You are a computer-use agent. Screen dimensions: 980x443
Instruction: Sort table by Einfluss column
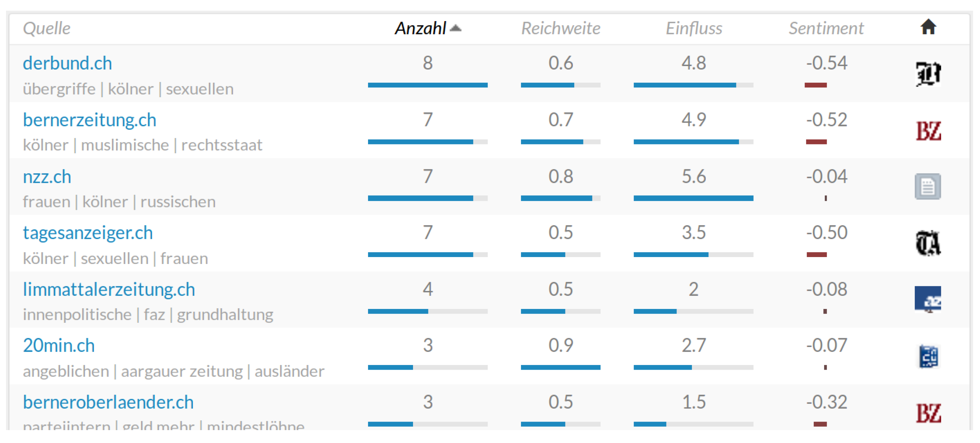click(x=694, y=28)
